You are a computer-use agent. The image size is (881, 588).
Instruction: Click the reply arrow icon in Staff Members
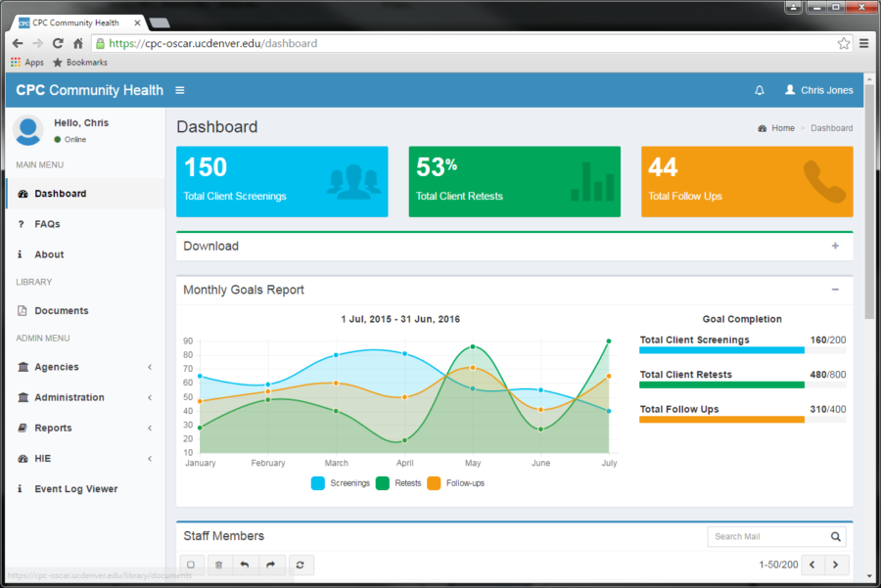(245, 565)
